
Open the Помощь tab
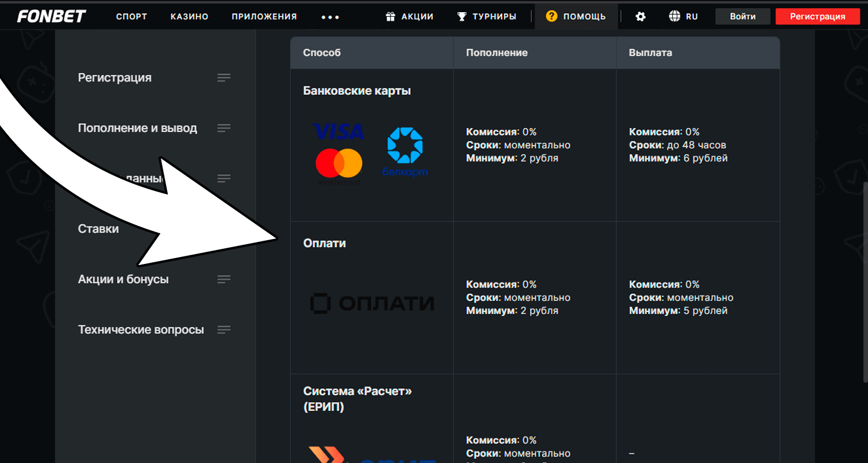pyautogui.click(x=576, y=16)
